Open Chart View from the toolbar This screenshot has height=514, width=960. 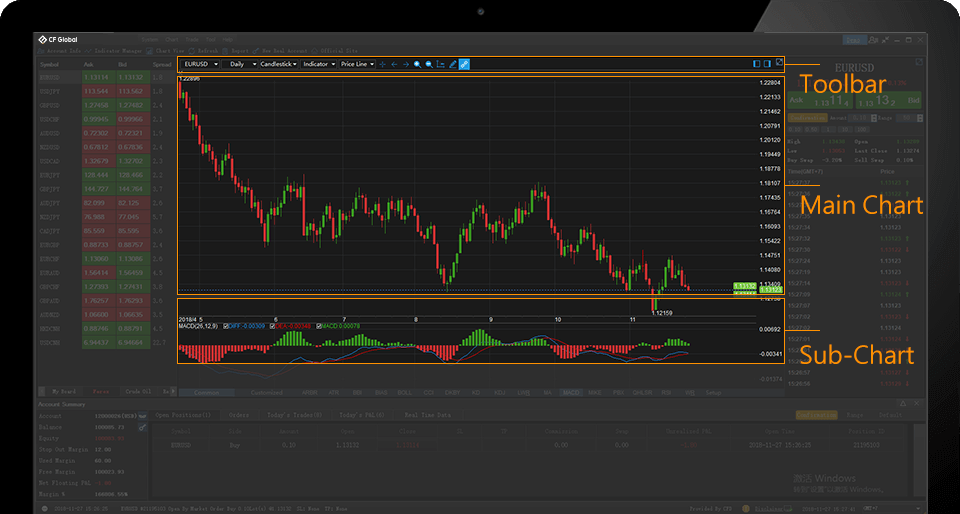tap(165, 51)
